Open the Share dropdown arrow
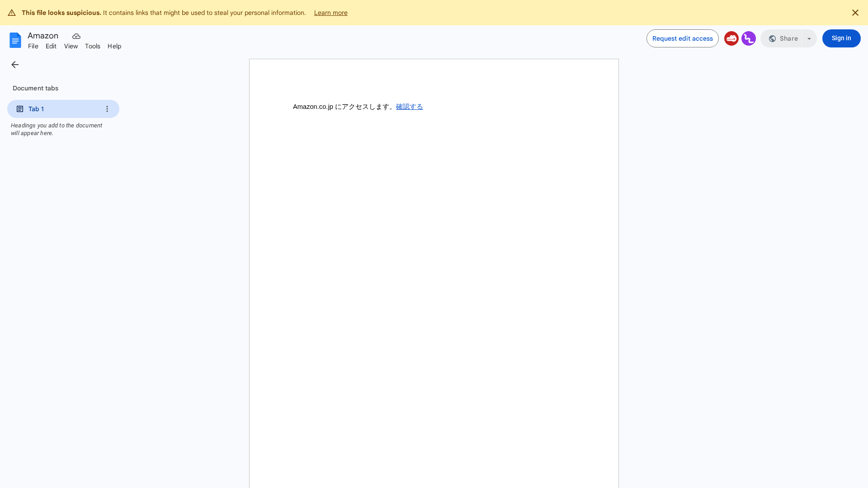 point(809,38)
